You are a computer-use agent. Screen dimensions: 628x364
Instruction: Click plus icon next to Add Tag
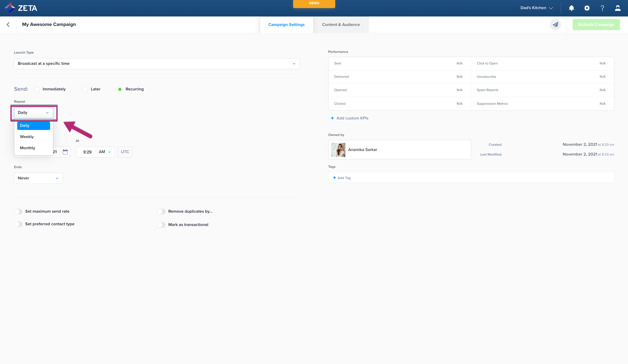pos(335,177)
